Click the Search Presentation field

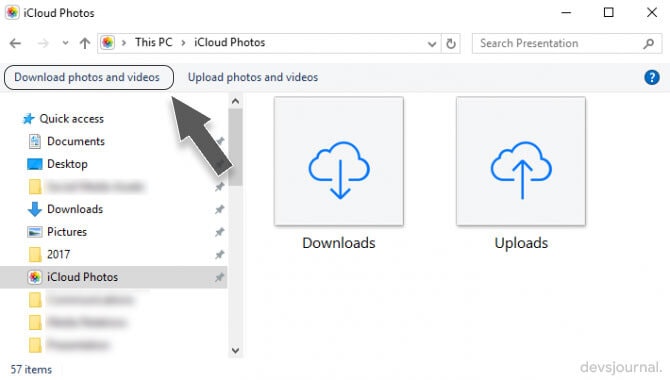[567, 43]
